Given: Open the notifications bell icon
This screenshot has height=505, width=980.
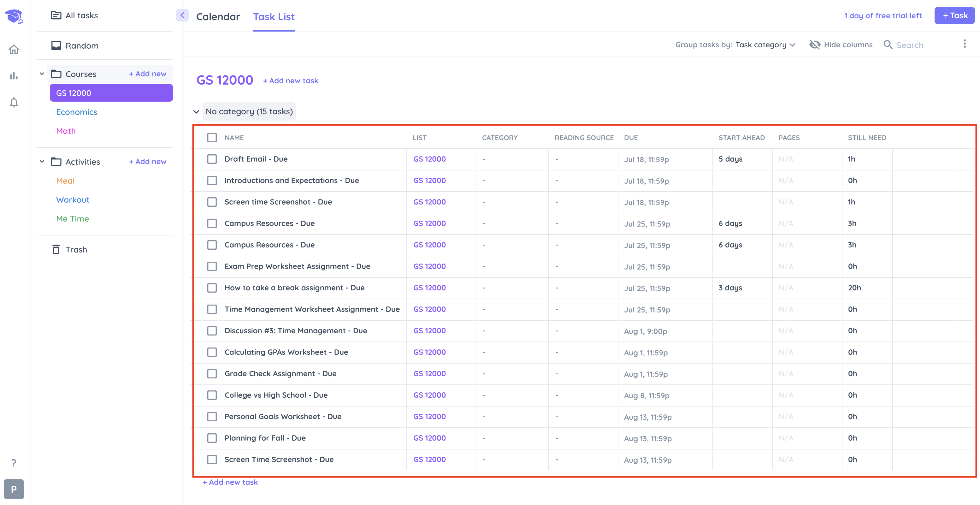Looking at the screenshot, I should pyautogui.click(x=14, y=102).
